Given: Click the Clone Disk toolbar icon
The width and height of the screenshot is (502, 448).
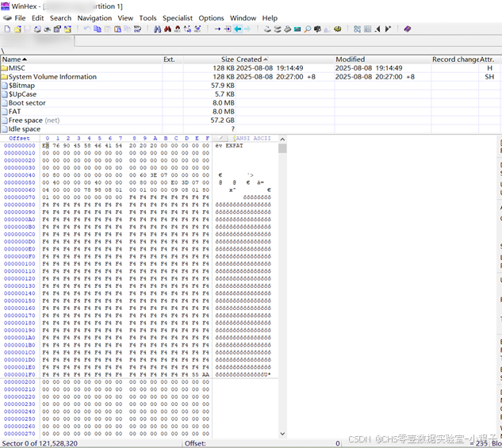Looking at the screenshot, I should coord(278,29).
